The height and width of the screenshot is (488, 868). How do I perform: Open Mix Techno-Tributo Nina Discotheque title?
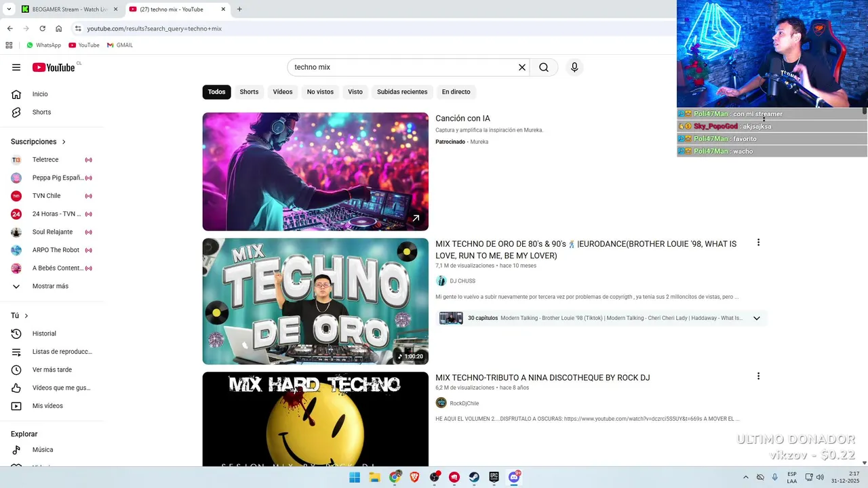[542, 378]
